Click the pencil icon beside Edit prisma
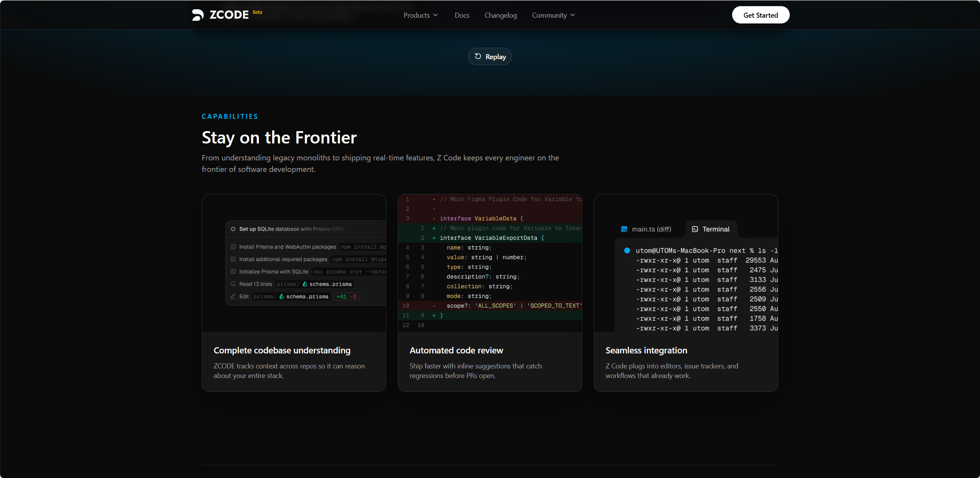Image resolution: width=980 pixels, height=478 pixels. (233, 296)
